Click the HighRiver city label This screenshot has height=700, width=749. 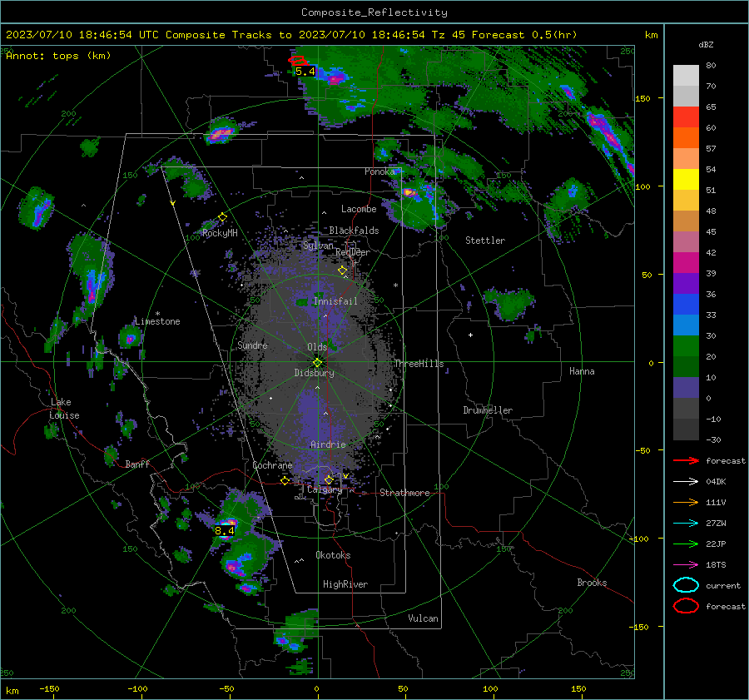pyautogui.click(x=345, y=584)
